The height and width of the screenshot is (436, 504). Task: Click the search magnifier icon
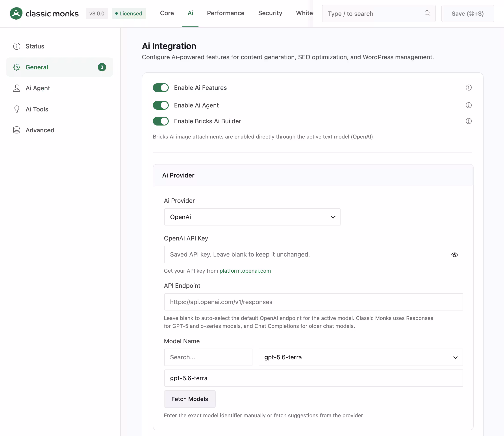click(x=428, y=13)
